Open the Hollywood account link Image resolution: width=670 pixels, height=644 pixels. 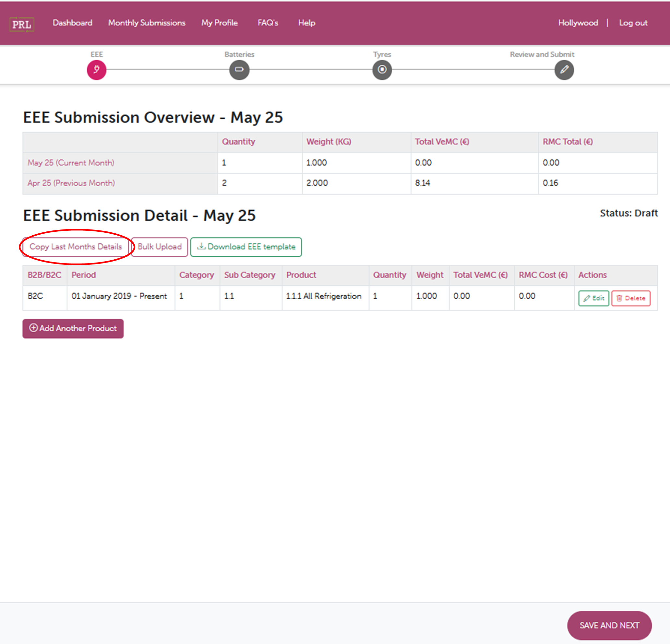coord(578,23)
